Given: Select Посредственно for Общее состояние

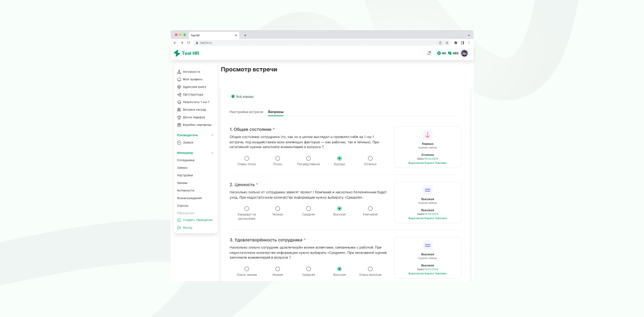Looking at the screenshot, I should [308, 158].
